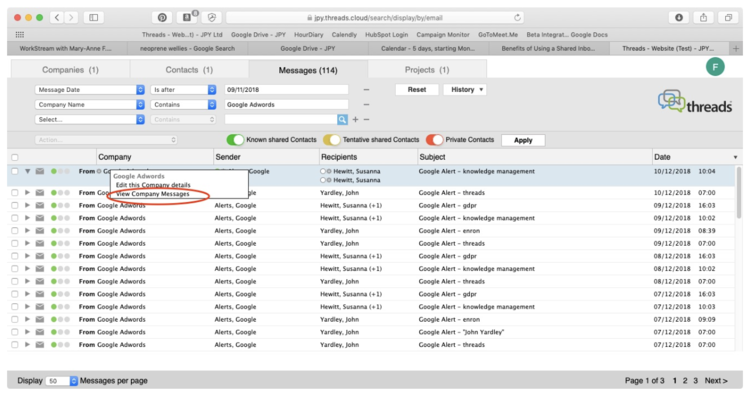
Task: Click envelope icon for 09/12/2018 08:39 message
Action: (40, 231)
